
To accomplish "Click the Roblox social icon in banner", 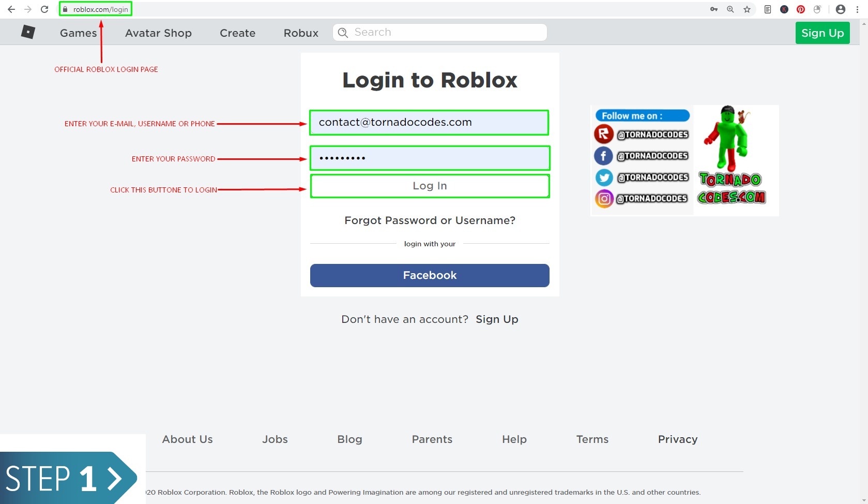I will [603, 135].
